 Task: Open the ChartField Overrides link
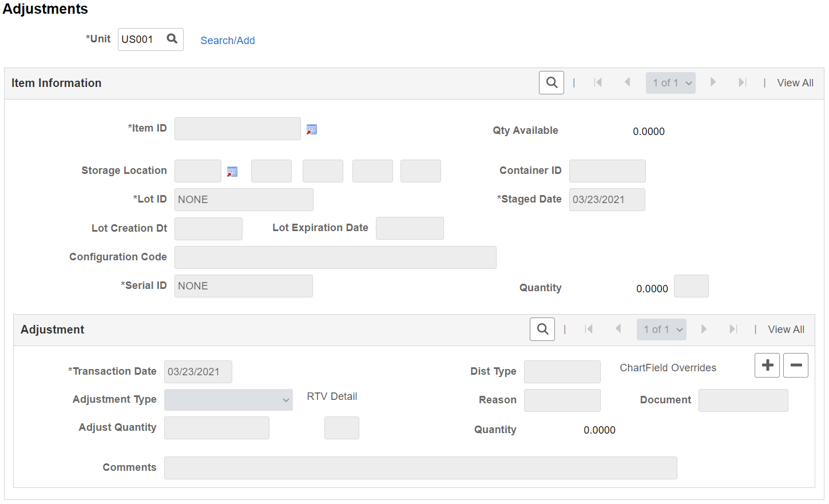(668, 368)
